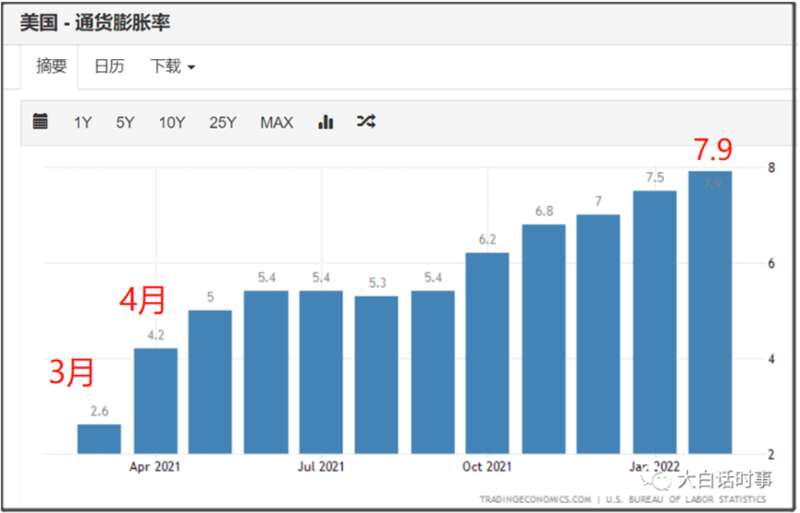Click the 美国 - 通货膨胀率 title
The image size is (800, 513).
pyautogui.click(x=95, y=23)
